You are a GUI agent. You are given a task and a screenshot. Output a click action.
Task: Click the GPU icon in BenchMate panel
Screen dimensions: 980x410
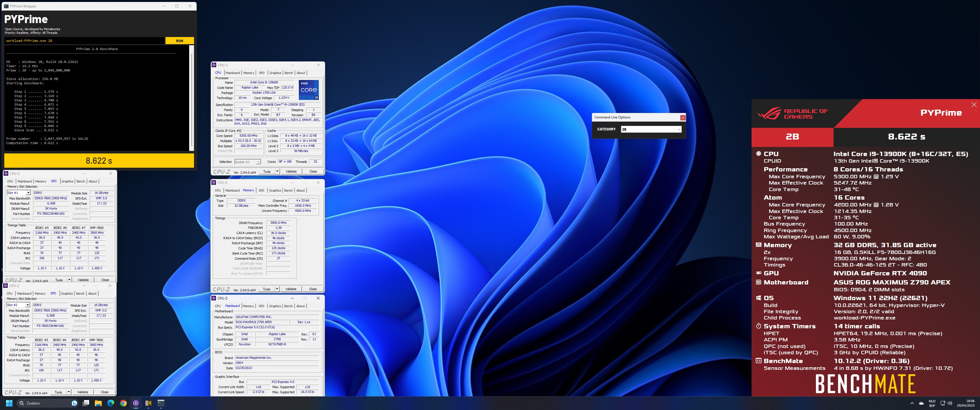coord(759,273)
